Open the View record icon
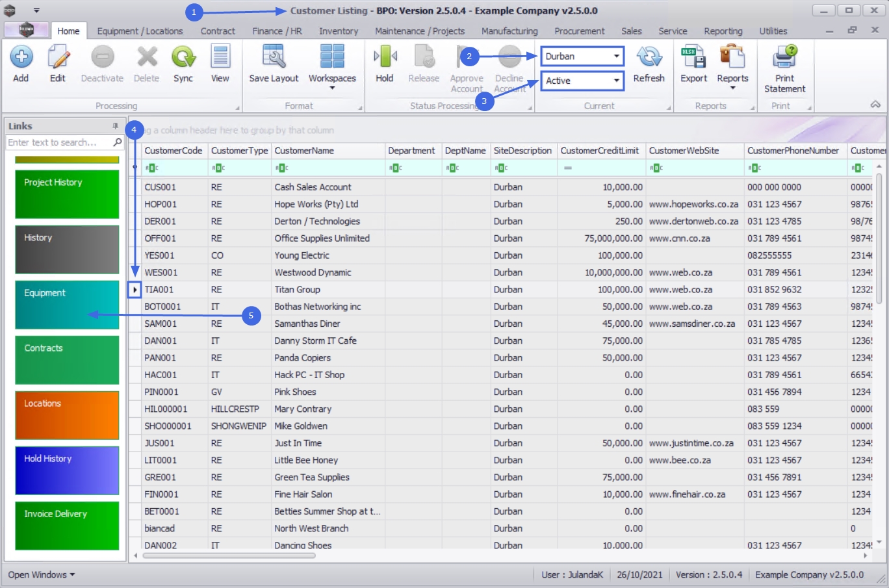889x588 pixels. [x=220, y=58]
